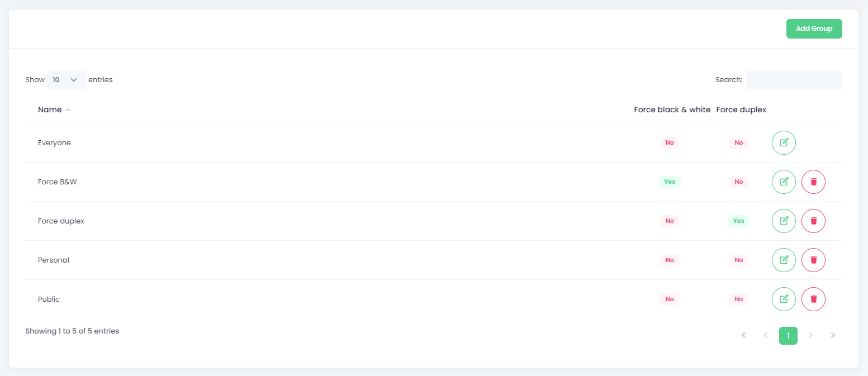Jump to the first page
The image size is (868, 376).
[x=743, y=336]
